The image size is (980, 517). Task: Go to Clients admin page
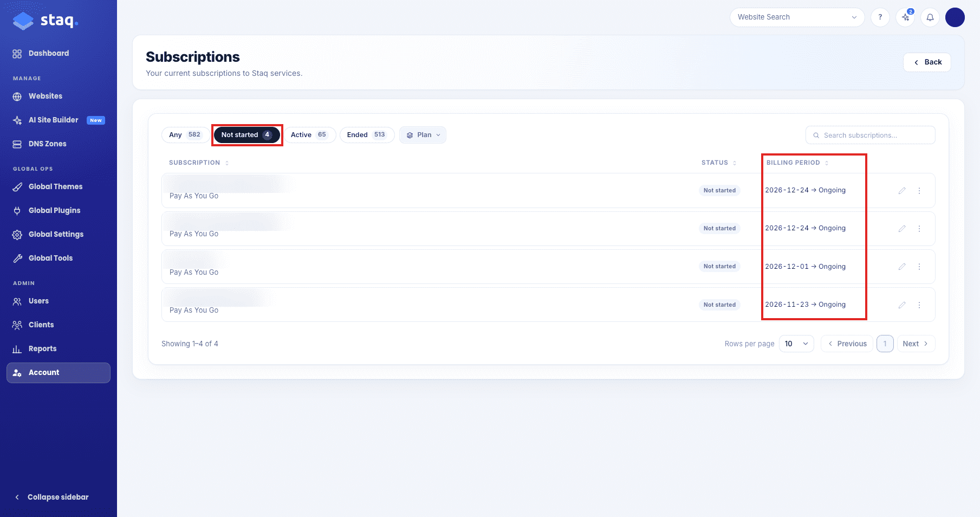[59, 325]
